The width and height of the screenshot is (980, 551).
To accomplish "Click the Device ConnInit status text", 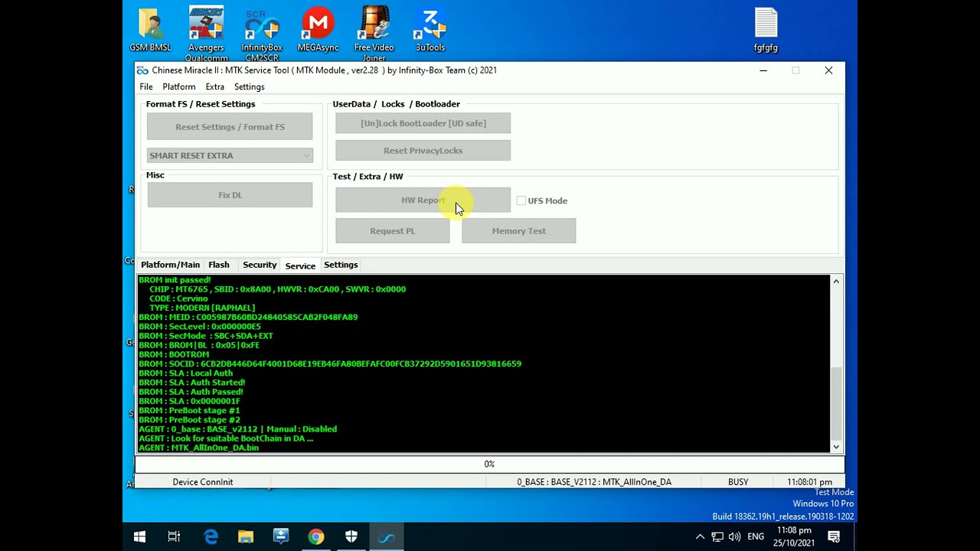I will (x=202, y=482).
